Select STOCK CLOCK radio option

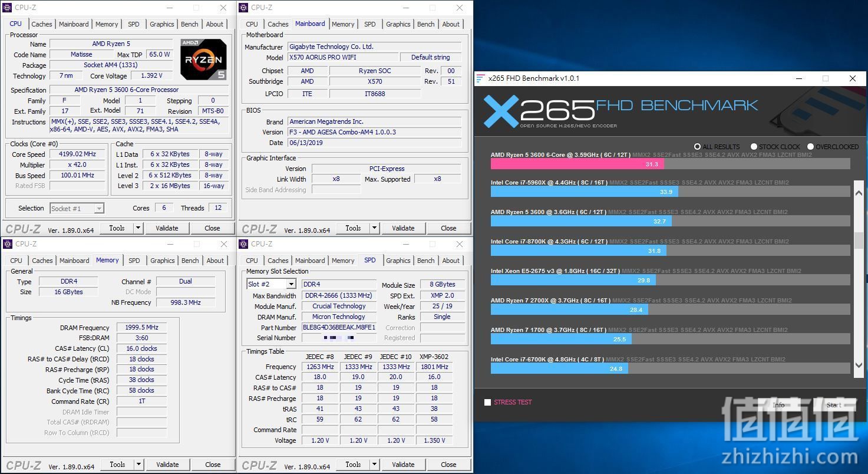coord(754,146)
